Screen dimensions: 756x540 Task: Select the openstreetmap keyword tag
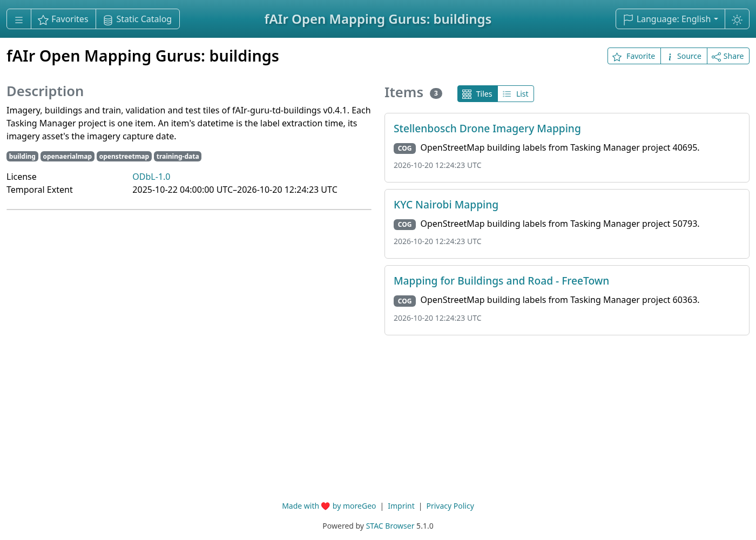[124, 157]
